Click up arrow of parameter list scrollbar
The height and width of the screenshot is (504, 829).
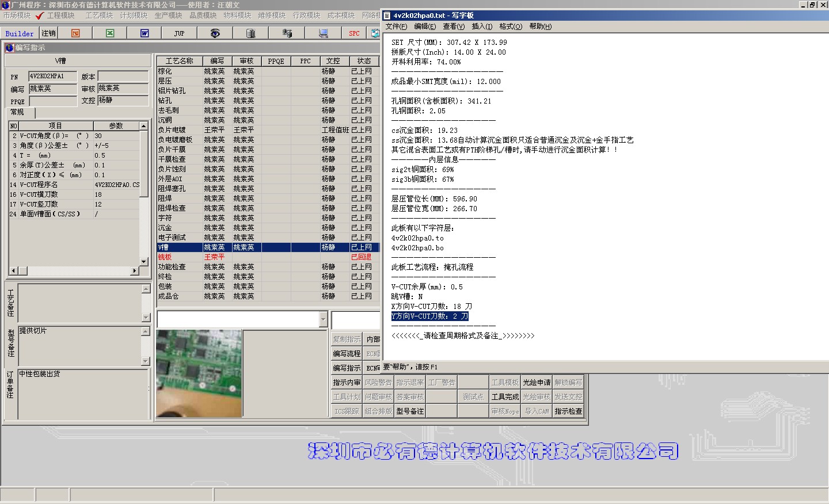(x=144, y=126)
